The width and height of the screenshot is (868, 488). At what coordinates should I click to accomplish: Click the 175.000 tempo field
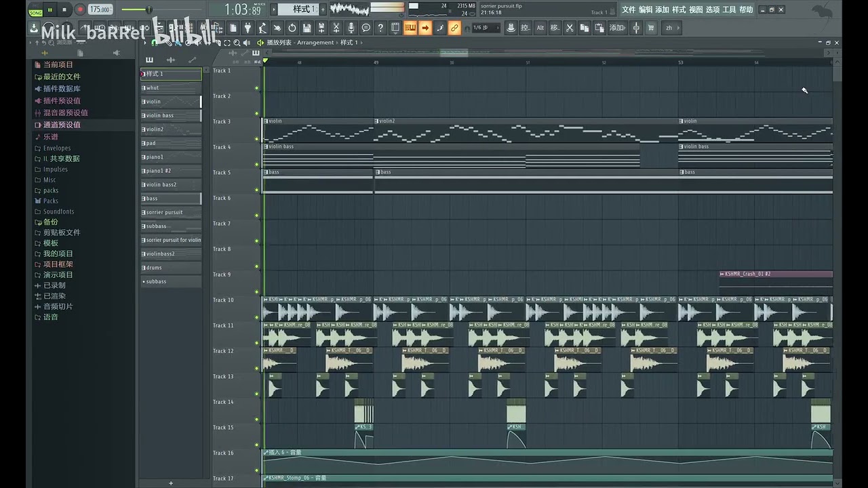(x=100, y=9)
